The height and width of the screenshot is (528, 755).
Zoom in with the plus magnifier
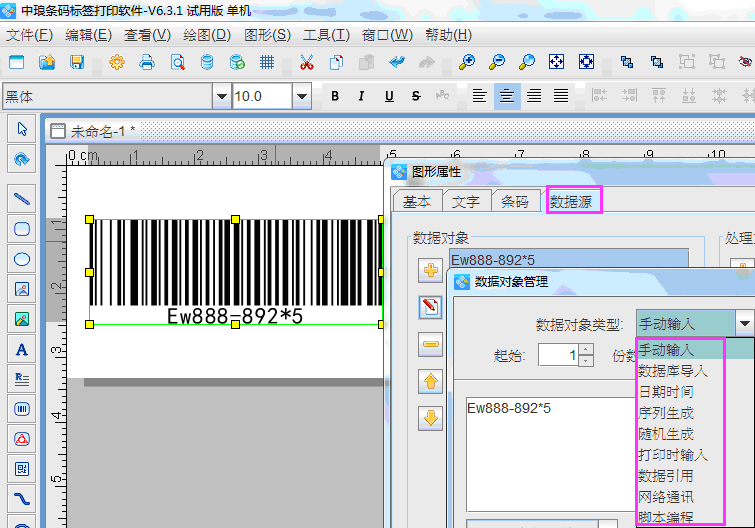[467, 62]
